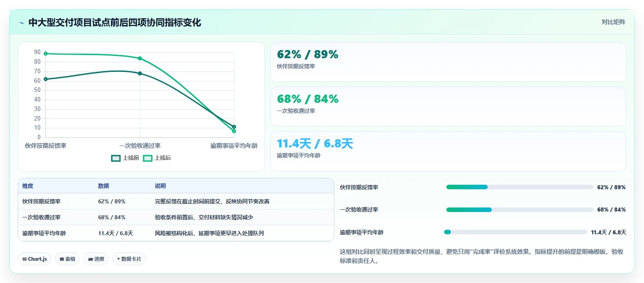
Task: Click the chart x-axis label 一次验收通过率
Action: (140, 146)
